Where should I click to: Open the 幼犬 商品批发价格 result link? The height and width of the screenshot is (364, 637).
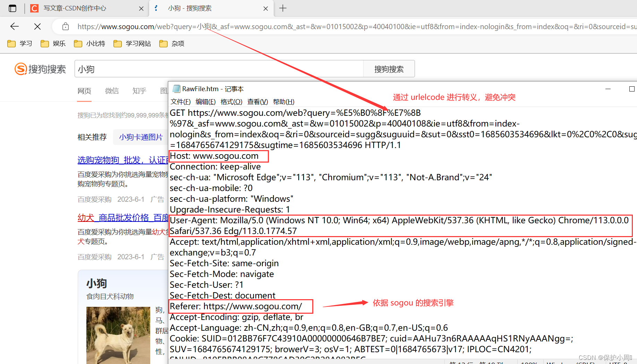[x=122, y=218]
